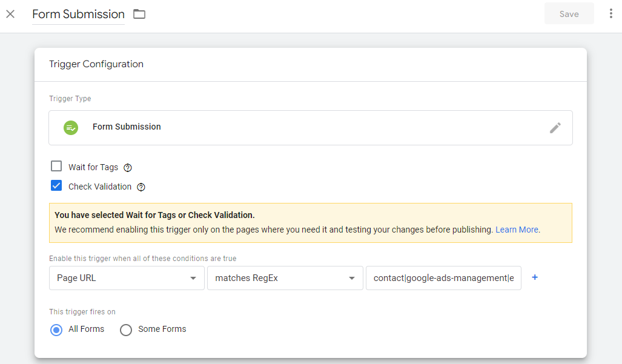The width and height of the screenshot is (622, 364).
Task: Open the Page URL variable dropdown
Action: click(127, 278)
